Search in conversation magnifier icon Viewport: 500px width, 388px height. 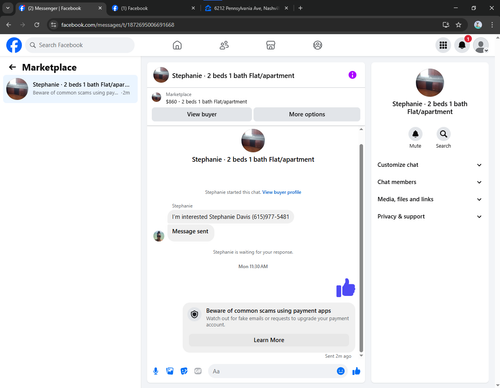(443, 134)
